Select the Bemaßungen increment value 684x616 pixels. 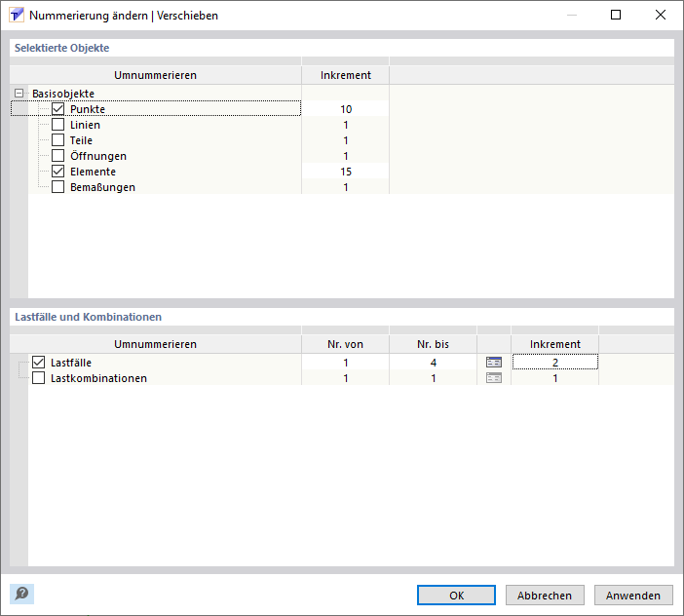(x=346, y=187)
